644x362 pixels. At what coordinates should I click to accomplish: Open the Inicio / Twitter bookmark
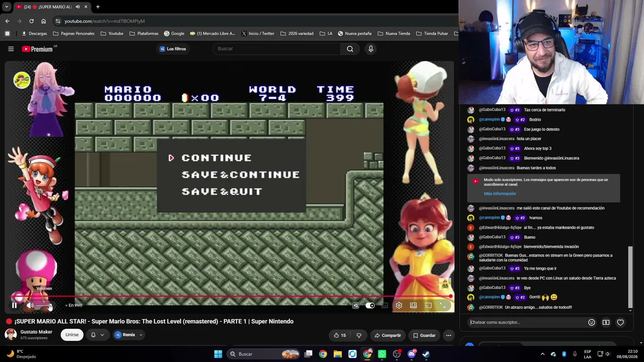click(x=258, y=34)
